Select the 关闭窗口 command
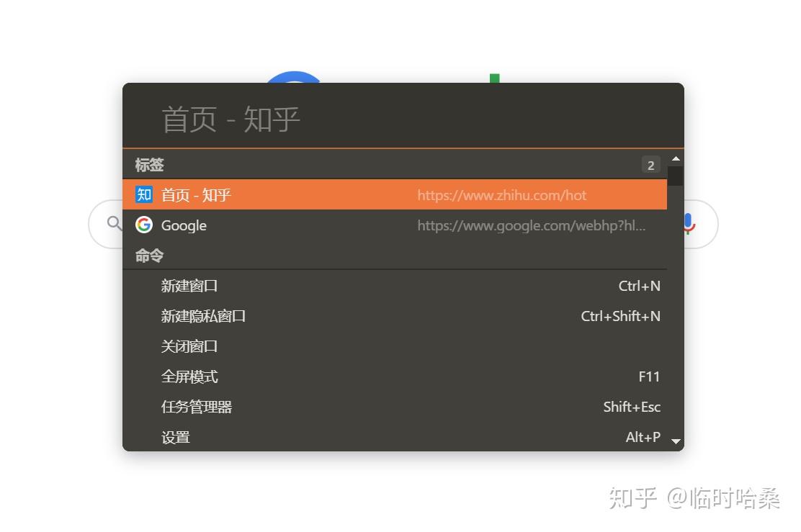The image size is (801, 532). (x=394, y=346)
